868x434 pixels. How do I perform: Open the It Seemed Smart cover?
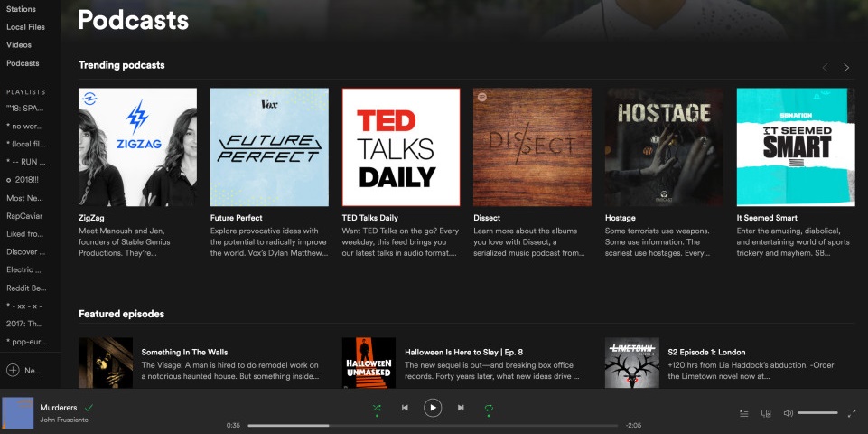click(796, 146)
